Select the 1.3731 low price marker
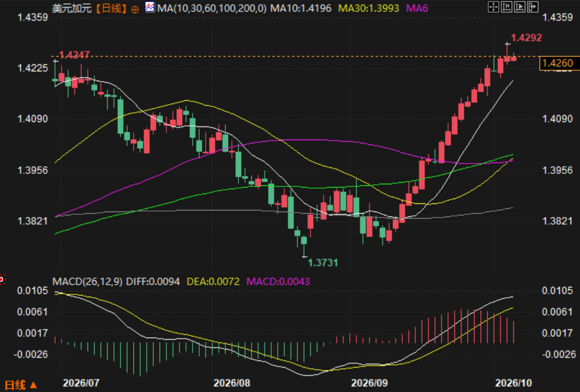This screenshot has height=392, width=580. (x=323, y=263)
